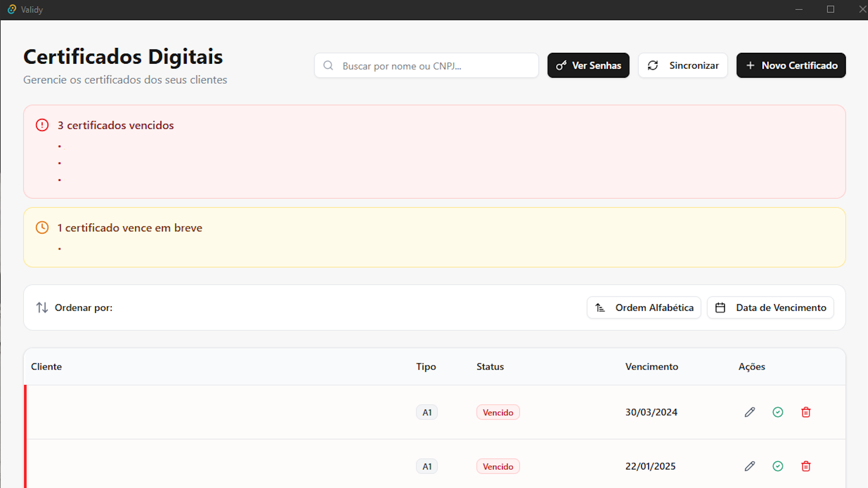868x488 pixels.
Task: Click the clock icon in expiring-soon banner
Action: [x=42, y=228]
